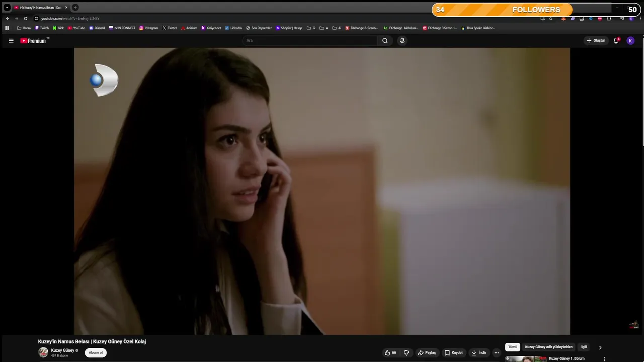The width and height of the screenshot is (644, 362).
Task: Open the YouTube guide hamburger menu
Action: coord(11,41)
